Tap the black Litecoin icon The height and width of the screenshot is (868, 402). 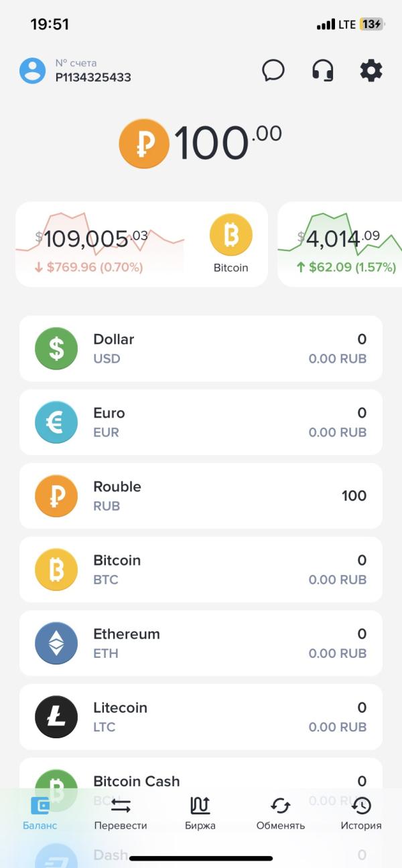(x=56, y=717)
